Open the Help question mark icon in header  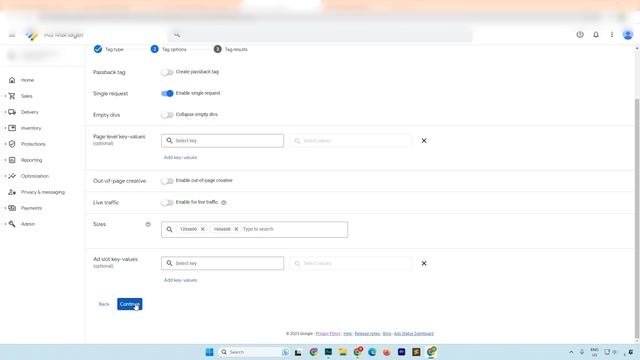(580, 35)
